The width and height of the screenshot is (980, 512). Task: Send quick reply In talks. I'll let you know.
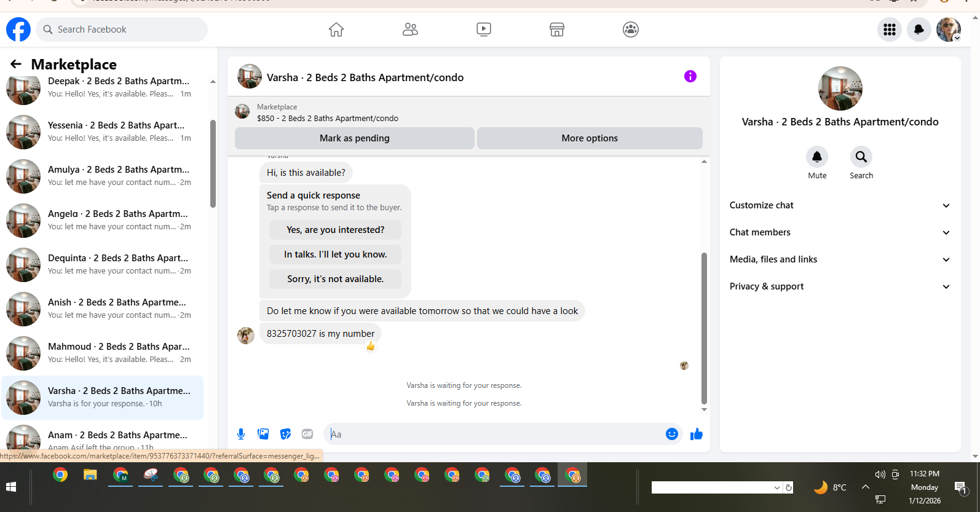pyautogui.click(x=335, y=254)
